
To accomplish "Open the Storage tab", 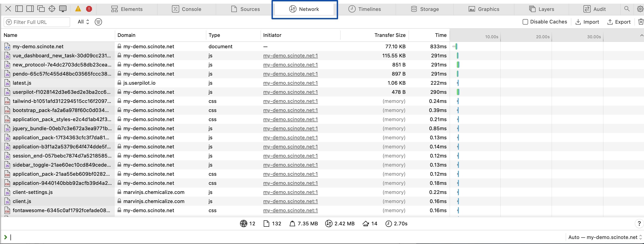I will (x=425, y=9).
